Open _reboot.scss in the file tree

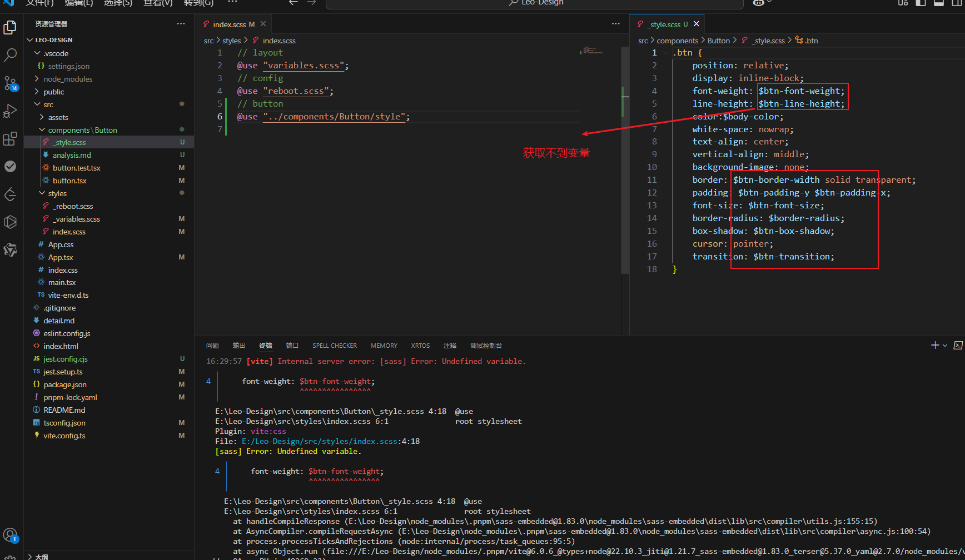(x=73, y=206)
